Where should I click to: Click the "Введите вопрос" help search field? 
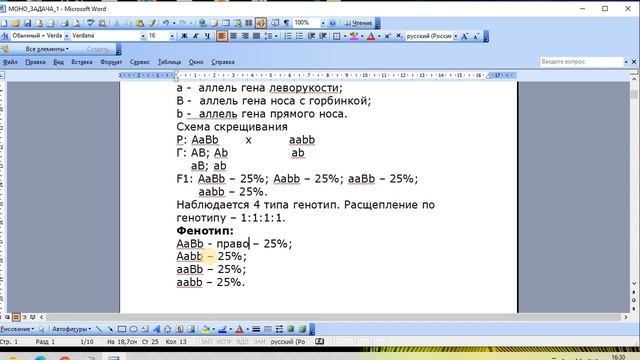pyautogui.click(x=581, y=62)
